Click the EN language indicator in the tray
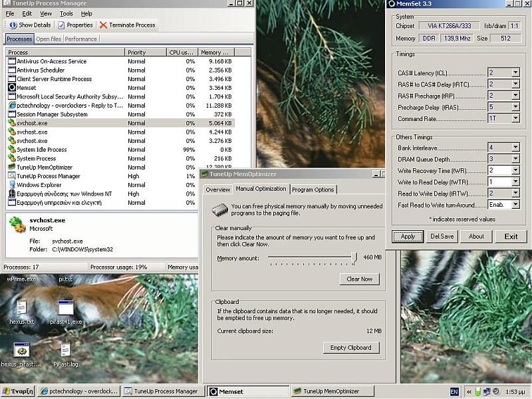The height and width of the screenshot is (399, 532). click(x=454, y=392)
